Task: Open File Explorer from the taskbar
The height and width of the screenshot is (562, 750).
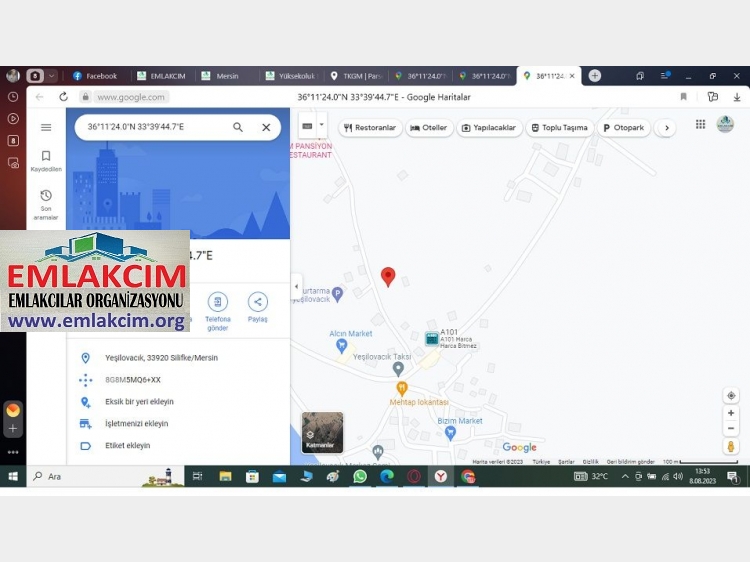Action: click(x=225, y=476)
